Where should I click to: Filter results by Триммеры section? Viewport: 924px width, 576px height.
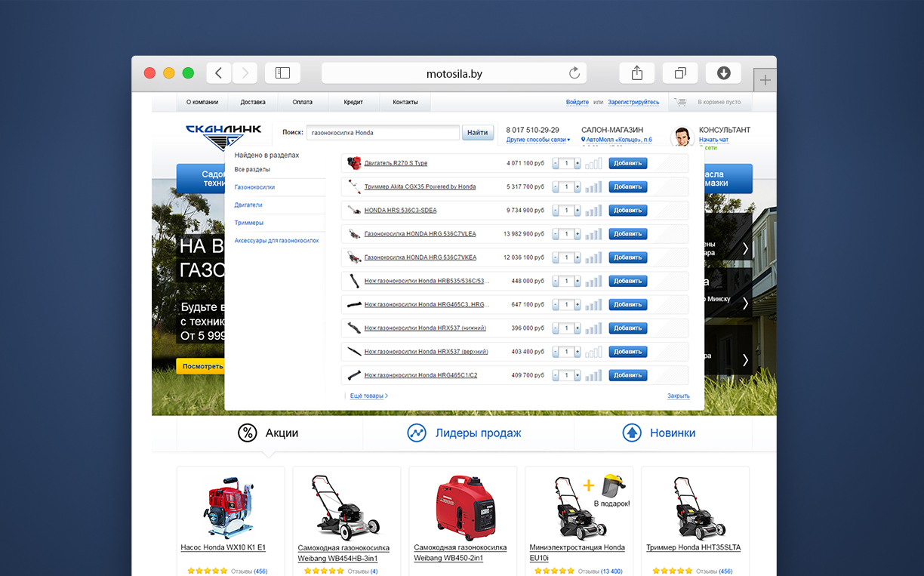[x=249, y=223]
